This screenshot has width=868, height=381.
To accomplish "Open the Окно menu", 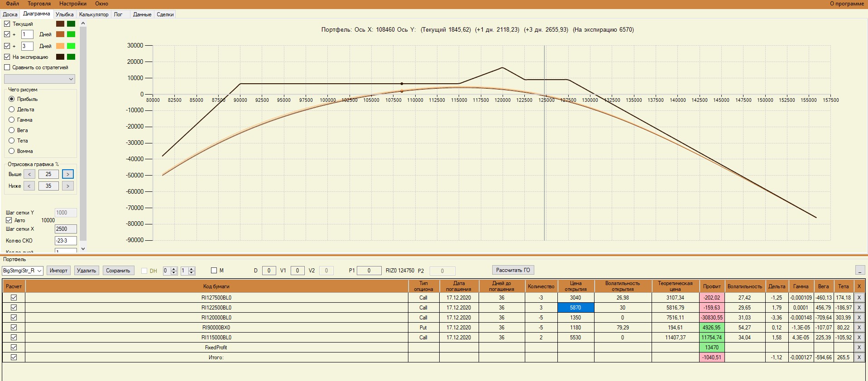I will click(102, 4).
